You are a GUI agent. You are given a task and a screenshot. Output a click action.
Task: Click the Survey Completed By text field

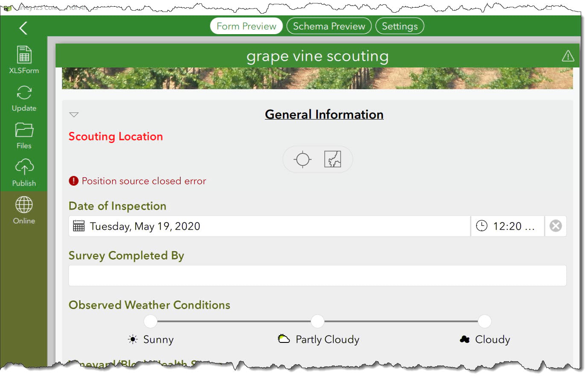pyautogui.click(x=318, y=275)
